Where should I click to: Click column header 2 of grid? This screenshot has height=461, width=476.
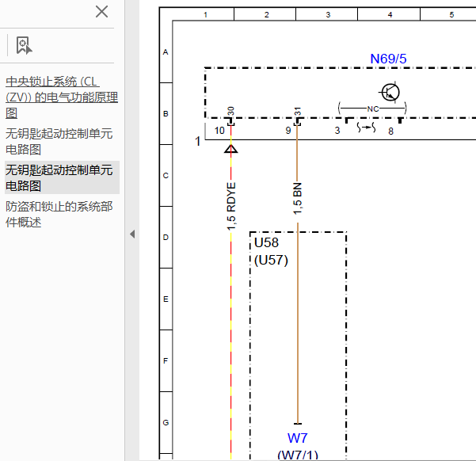[x=267, y=14]
